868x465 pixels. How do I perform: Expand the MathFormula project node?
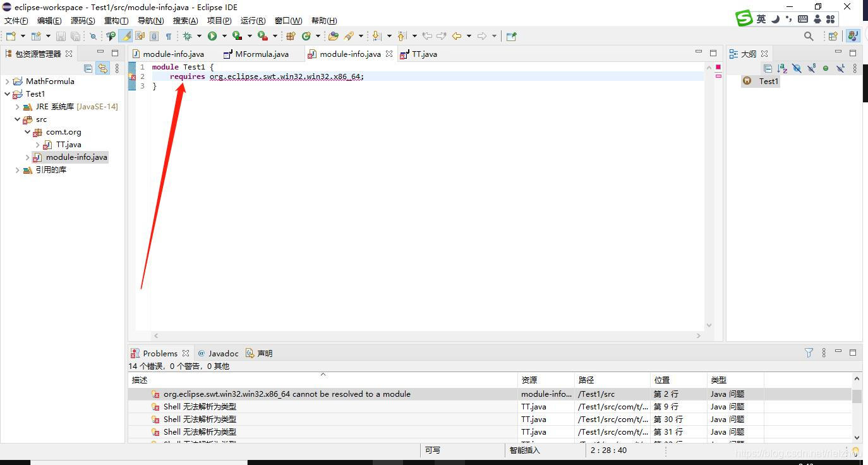(x=7, y=81)
